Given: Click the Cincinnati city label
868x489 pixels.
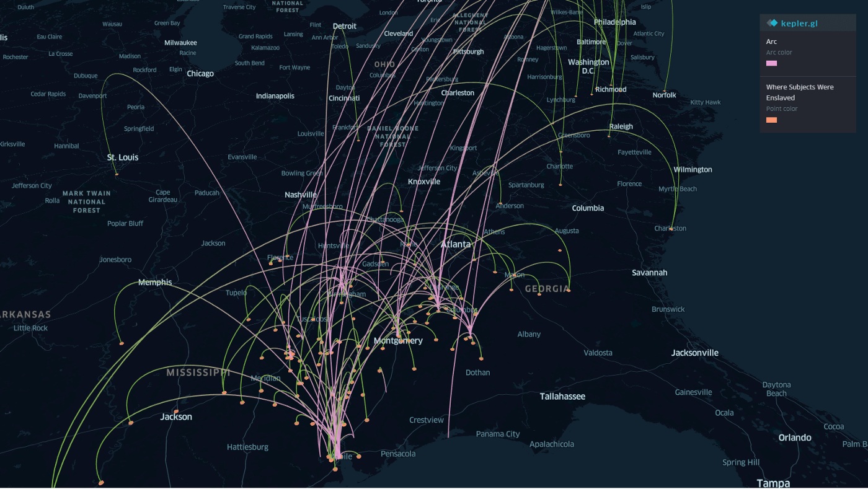Looking at the screenshot, I should (344, 98).
